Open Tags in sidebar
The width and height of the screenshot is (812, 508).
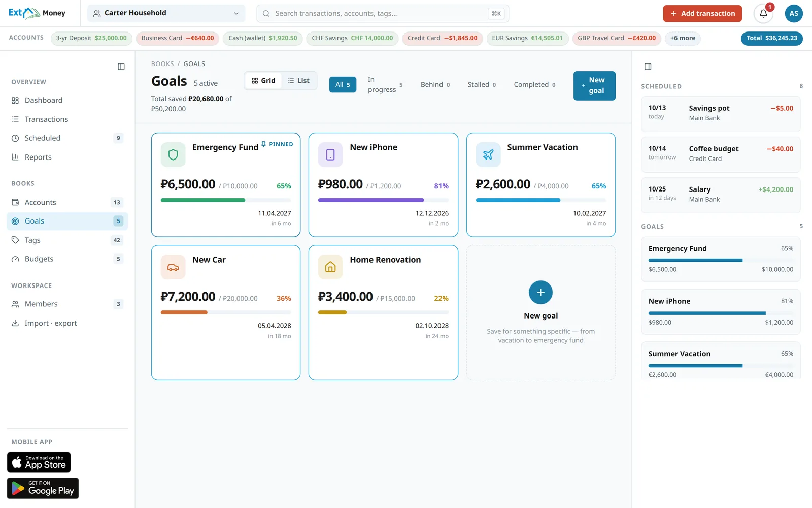(x=67, y=240)
